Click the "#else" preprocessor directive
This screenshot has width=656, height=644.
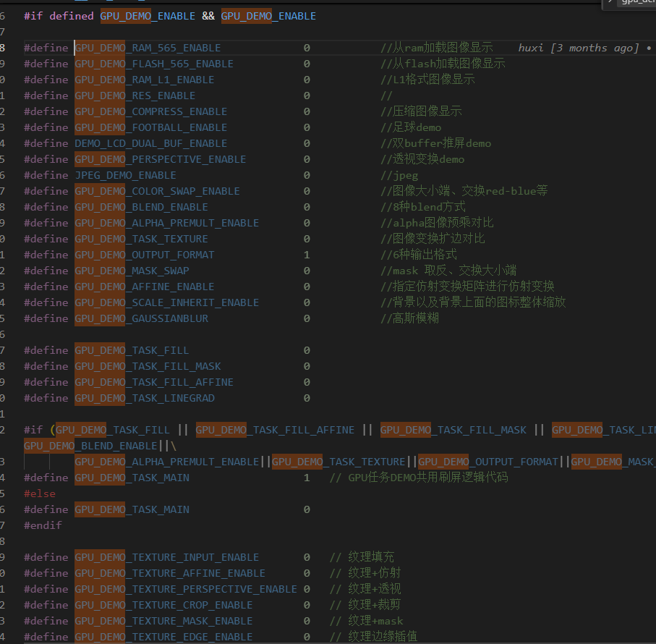point(40,493)
